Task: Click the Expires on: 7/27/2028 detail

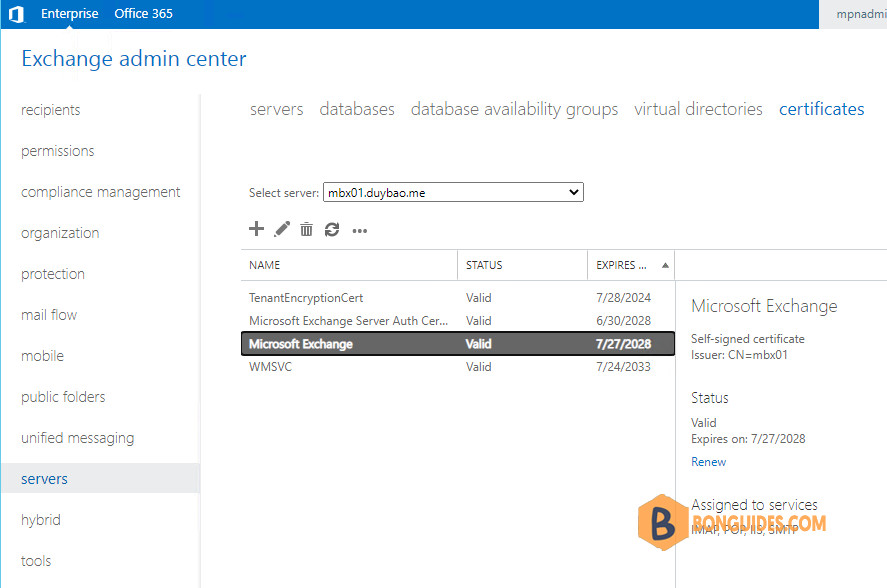Action: click(748, 439)
